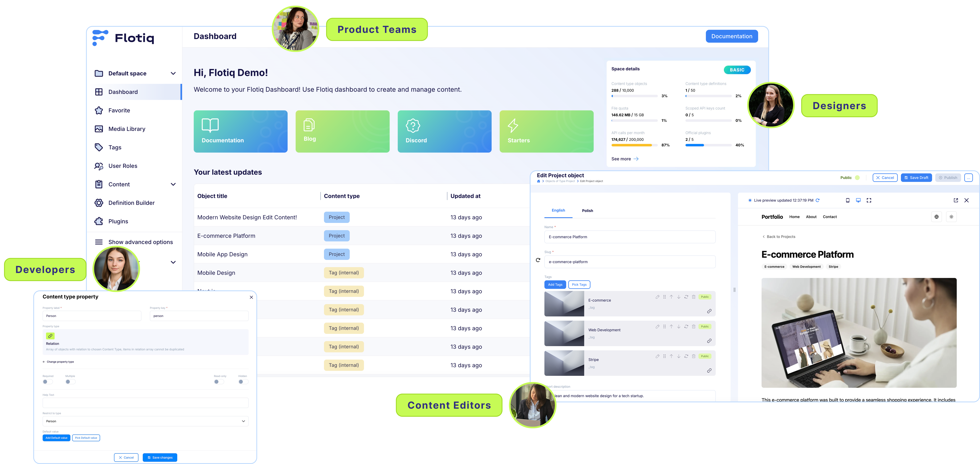Switch to the Polish language tab

(587, 211)
